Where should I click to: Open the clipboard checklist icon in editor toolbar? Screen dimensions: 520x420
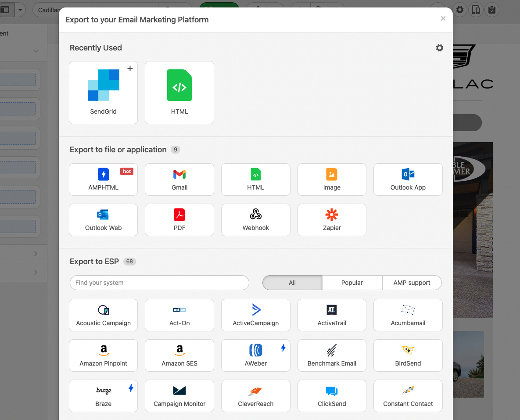coord(492,10)
